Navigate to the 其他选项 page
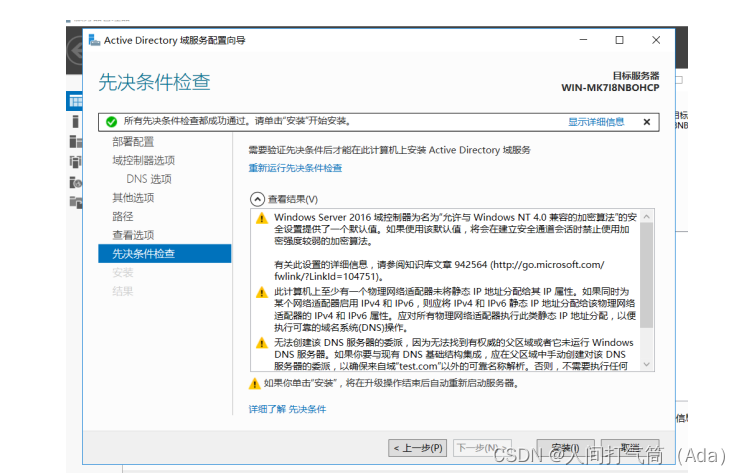This screenshot has height=475, width=741. tap(133, 197)
